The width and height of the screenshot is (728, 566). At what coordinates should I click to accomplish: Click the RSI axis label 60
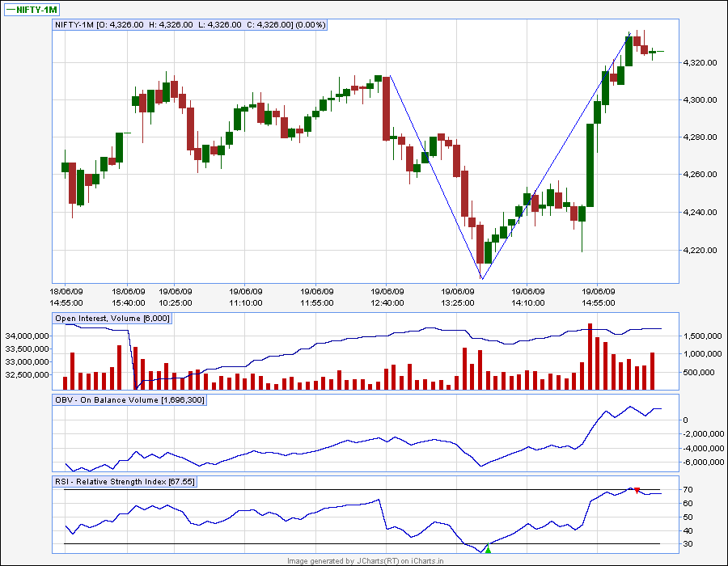point(688,504)
